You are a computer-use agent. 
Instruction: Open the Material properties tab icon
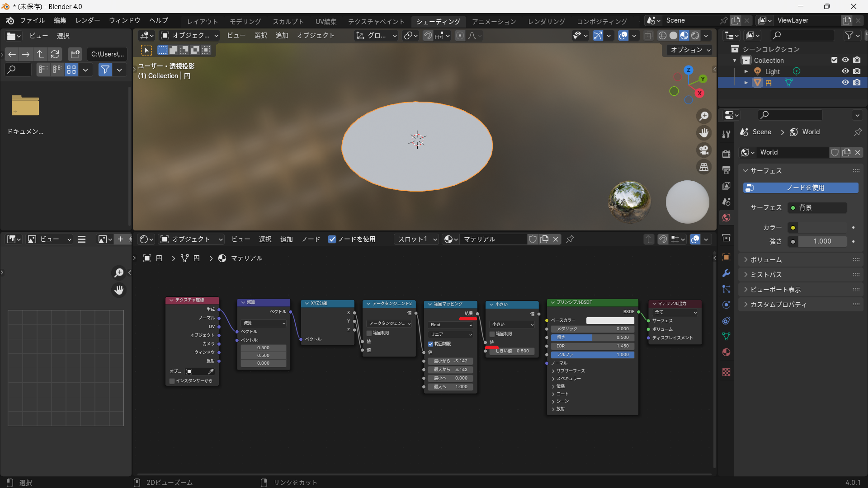coord(726,352)
